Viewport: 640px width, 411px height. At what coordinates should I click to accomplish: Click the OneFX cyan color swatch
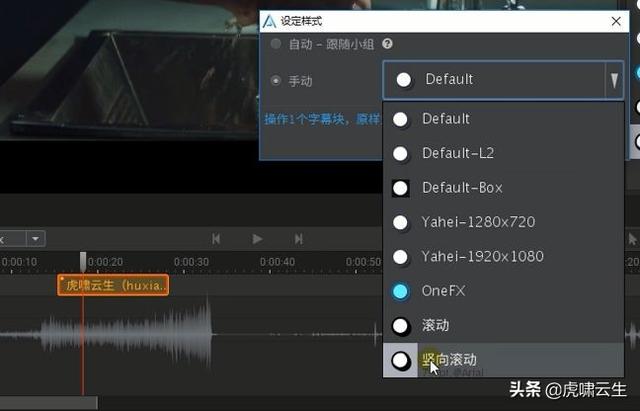[x=400, y=291]
